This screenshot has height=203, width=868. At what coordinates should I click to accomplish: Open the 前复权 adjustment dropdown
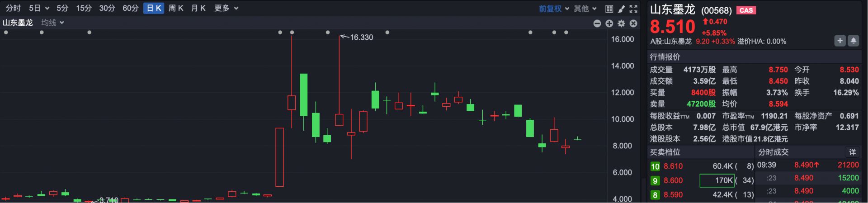[554, 9]
